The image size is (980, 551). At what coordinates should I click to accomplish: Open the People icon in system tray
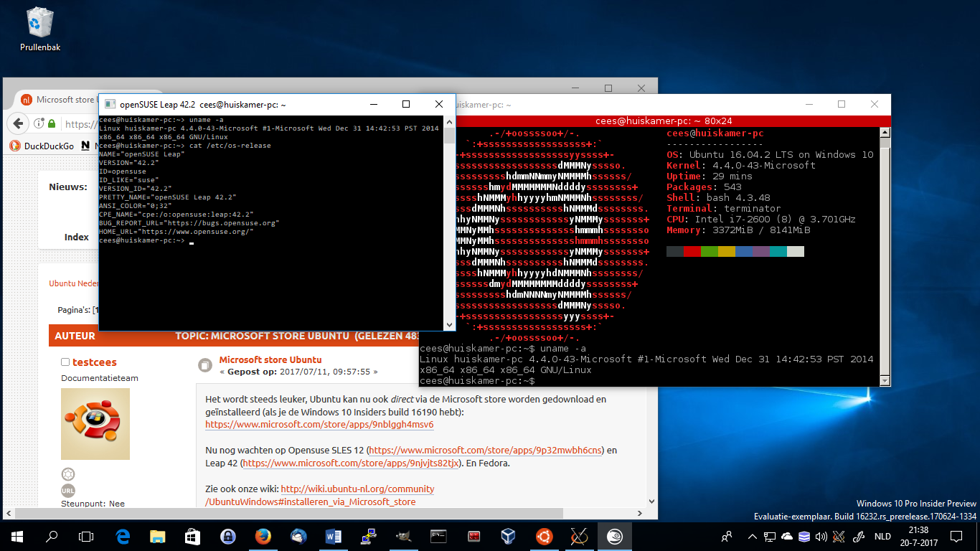(727, 536)
